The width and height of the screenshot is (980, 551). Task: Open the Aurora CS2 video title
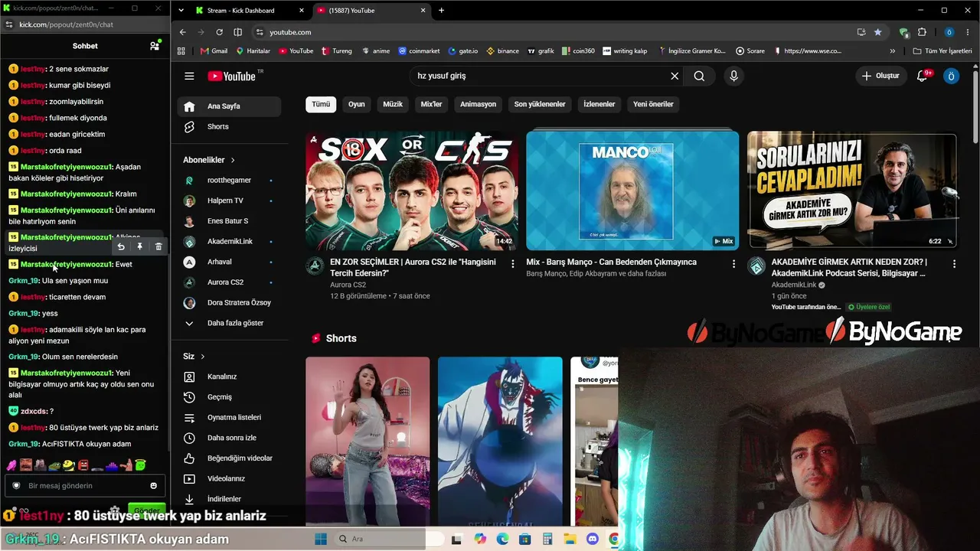413,267
